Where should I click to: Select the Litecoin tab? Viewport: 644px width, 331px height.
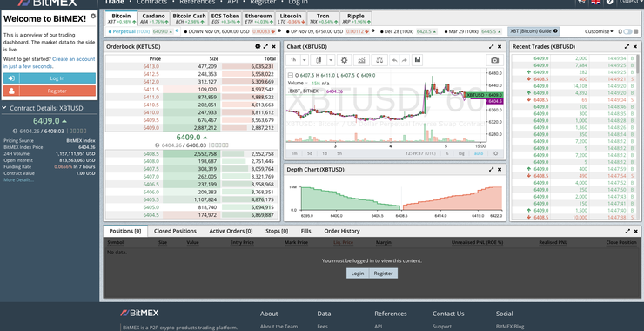(x=291, y=18)
